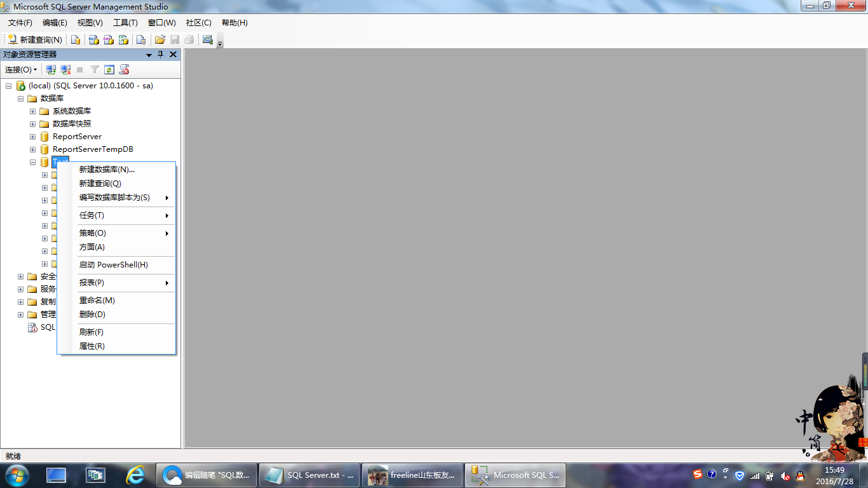Collapse the selected Test database node

pos(32,162)
